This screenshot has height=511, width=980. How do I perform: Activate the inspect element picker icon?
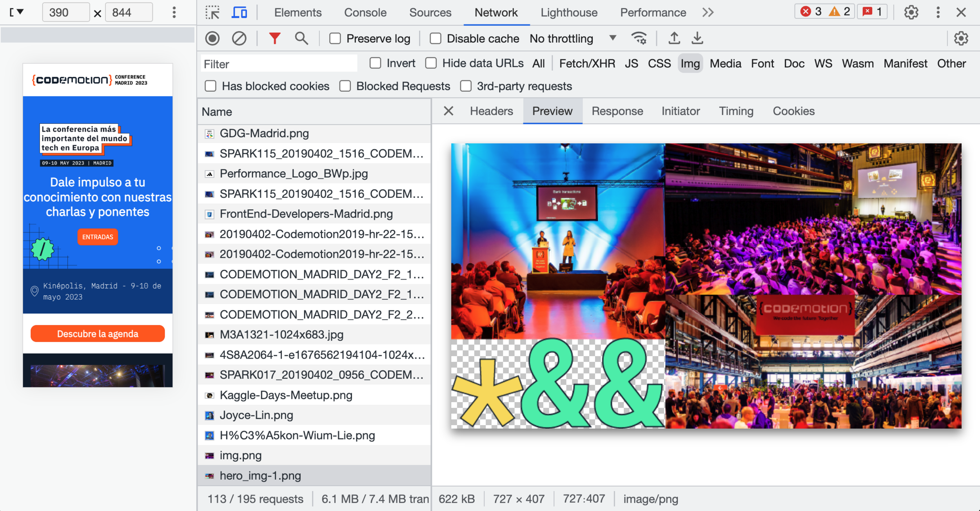[x=212, y=13]
